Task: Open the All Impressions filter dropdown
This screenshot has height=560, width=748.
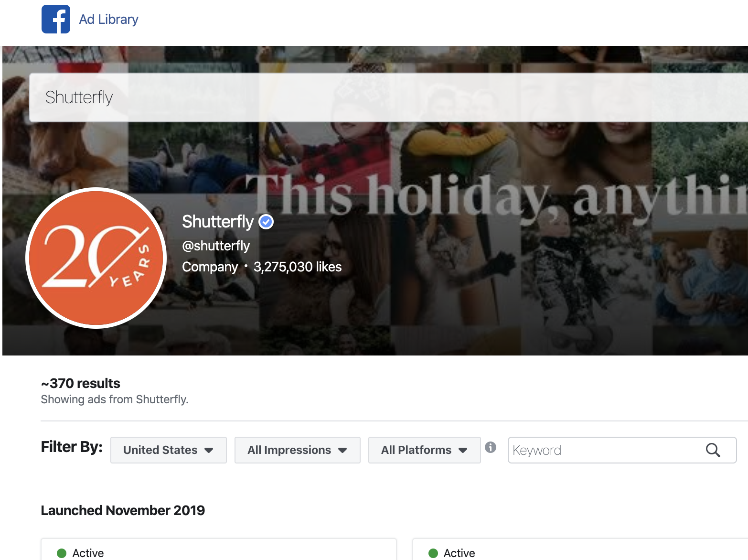Action: [x=298, y=450]
